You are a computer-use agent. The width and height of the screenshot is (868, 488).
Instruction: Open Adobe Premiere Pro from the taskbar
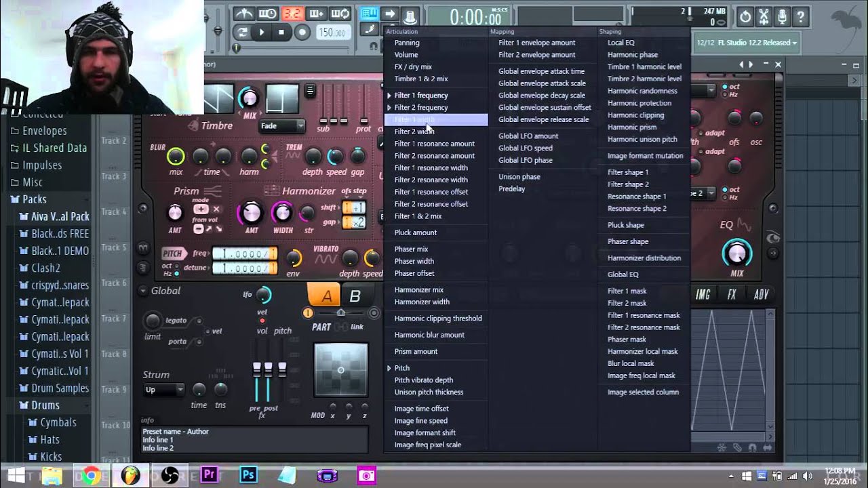point(210,475)
